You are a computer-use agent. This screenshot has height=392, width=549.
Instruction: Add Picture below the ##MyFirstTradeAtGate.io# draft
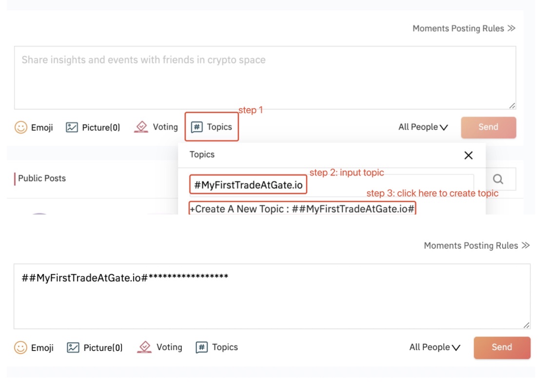(x=73, y=348)
